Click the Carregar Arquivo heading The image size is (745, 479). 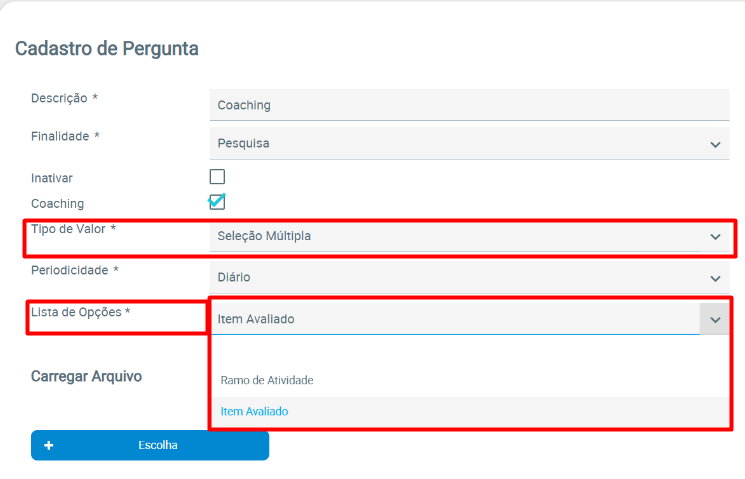(x=86, y=376)
